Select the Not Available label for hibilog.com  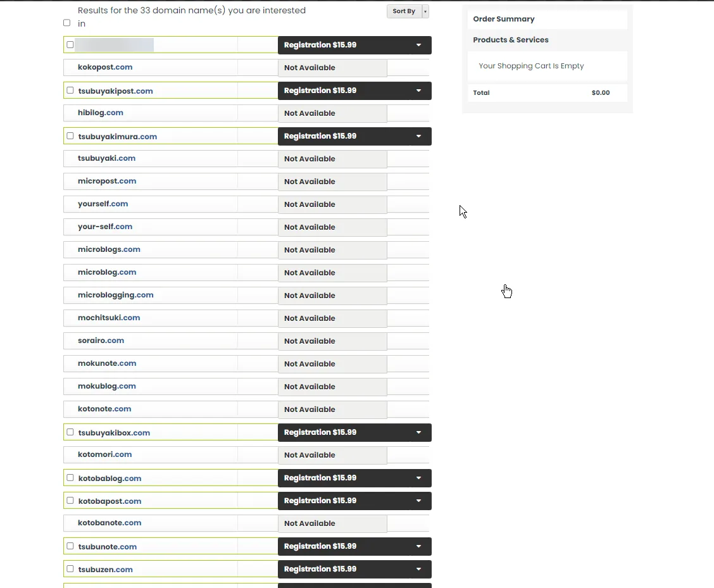(310, 113)
